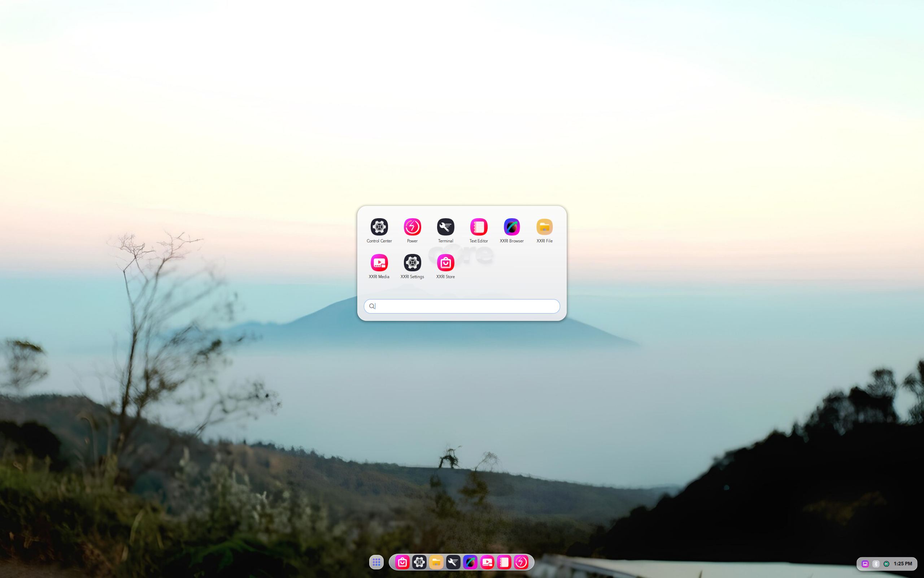Screen dimensions: 924x578
Task: Launch the browser icon in the dock
Action: (x=470, y=562)
